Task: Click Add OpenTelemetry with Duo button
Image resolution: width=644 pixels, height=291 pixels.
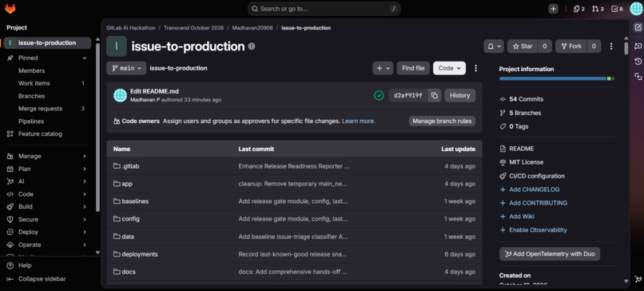Action: coord(550,254)
